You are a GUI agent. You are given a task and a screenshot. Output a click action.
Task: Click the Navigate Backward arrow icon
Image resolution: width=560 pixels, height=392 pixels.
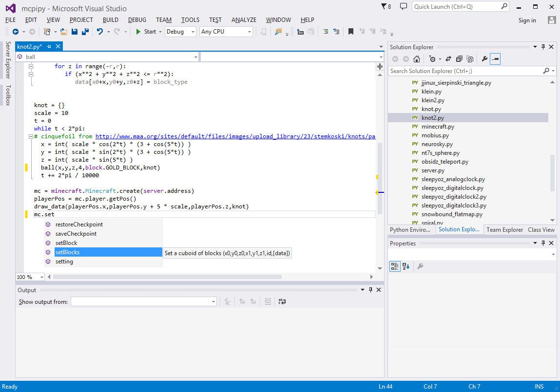coord(16,31)
